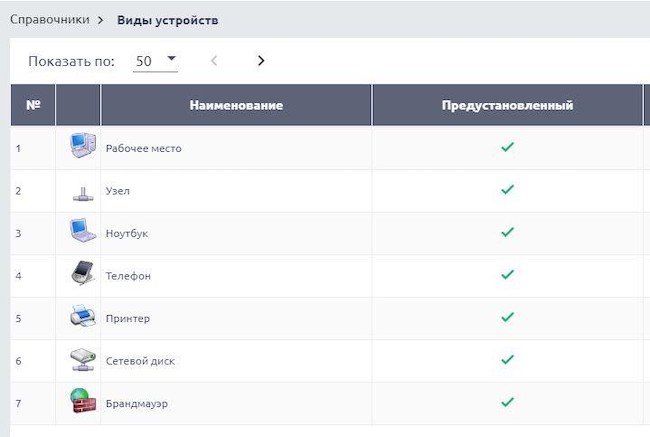Open the Справочники breadcrumb
The image size is (650, 437).
click(56, 19)
